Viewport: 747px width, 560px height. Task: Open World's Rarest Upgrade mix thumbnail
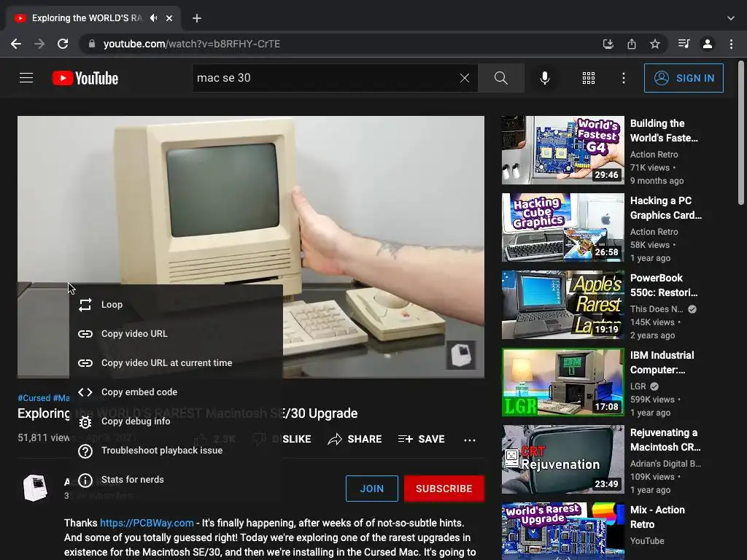click(562, 531)
